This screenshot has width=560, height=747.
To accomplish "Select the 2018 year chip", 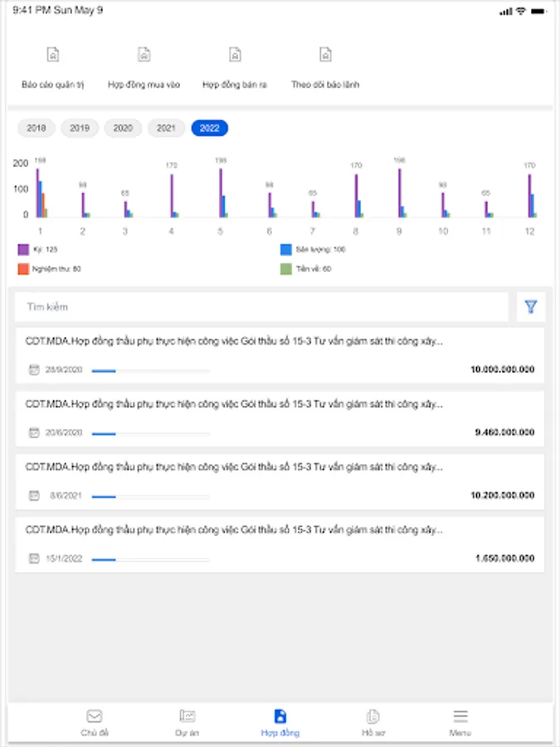I will tap(37, 128).
